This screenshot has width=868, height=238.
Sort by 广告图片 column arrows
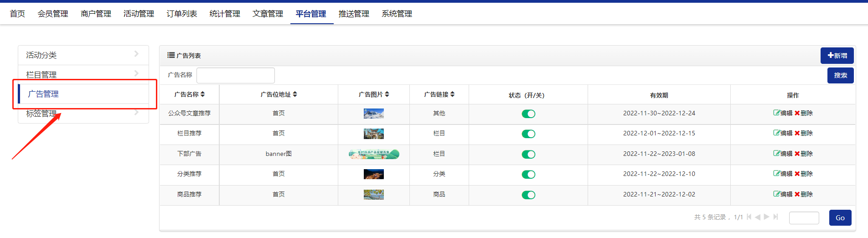pos(387,94)
